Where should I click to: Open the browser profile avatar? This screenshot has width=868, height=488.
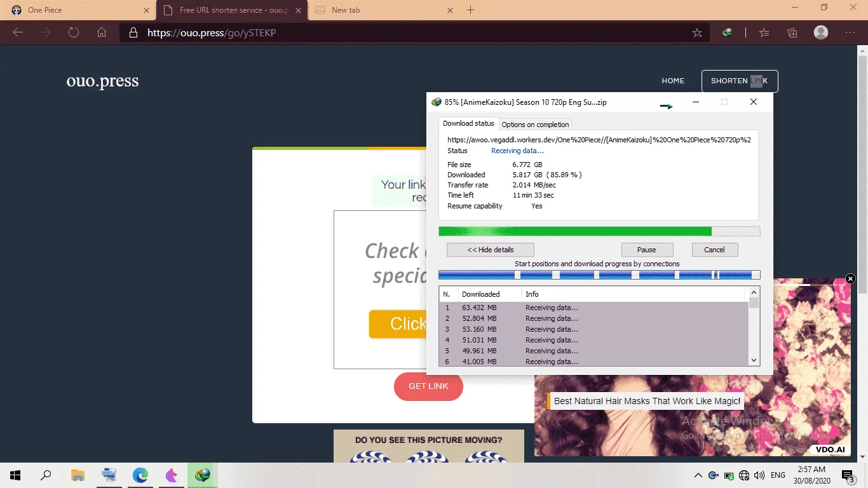pyautogui.click(x=821, y=33)
